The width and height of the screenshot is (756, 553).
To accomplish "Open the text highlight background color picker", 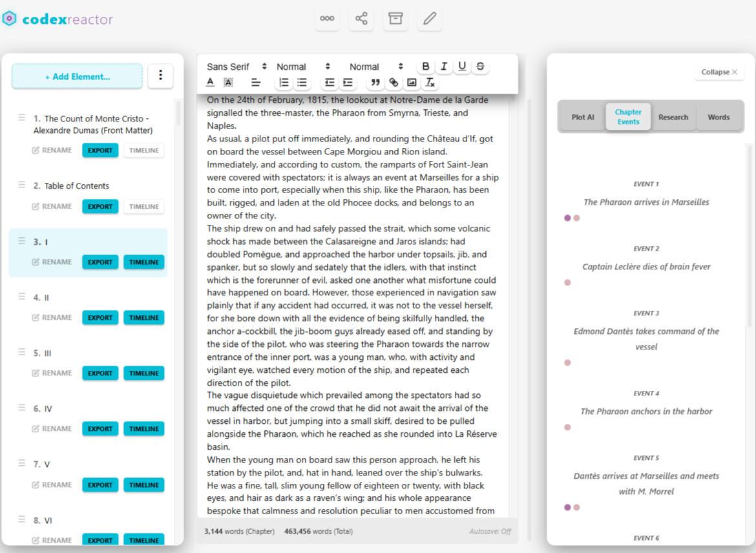I will point(229,83).
